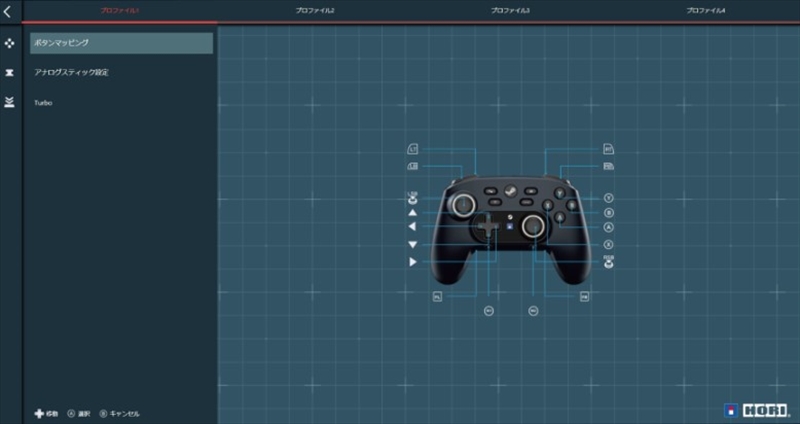The image size is (800, 424).
Task: Select the D-pad down arrow mapping
Action: 413,245
